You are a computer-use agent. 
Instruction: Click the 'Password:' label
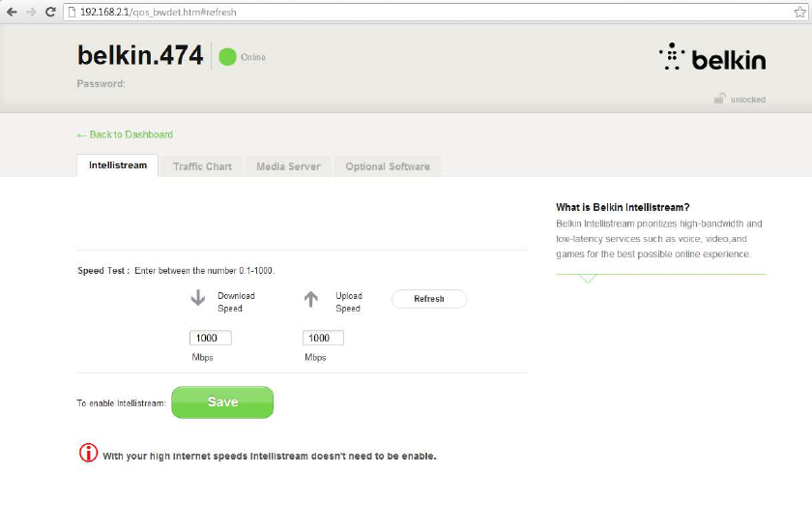coord(101,83)
